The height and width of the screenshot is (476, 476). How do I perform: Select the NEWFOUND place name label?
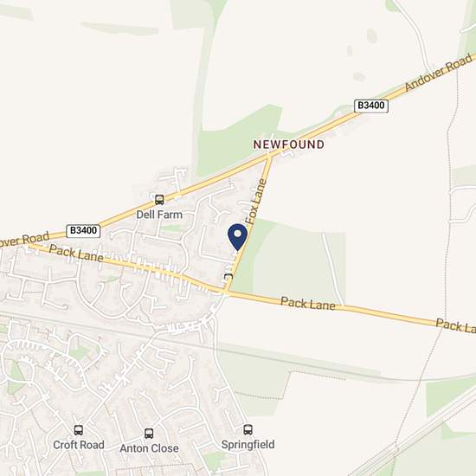click(x=289, y=145)
